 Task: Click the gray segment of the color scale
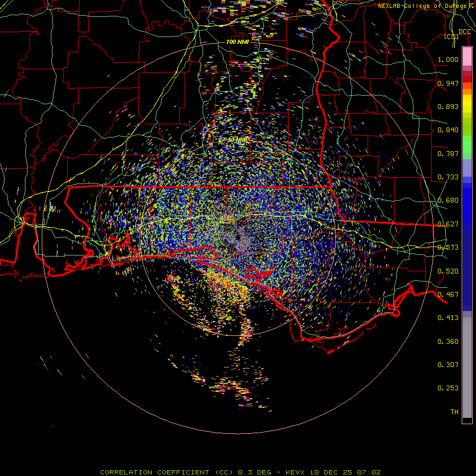click(x=467, y=368)
